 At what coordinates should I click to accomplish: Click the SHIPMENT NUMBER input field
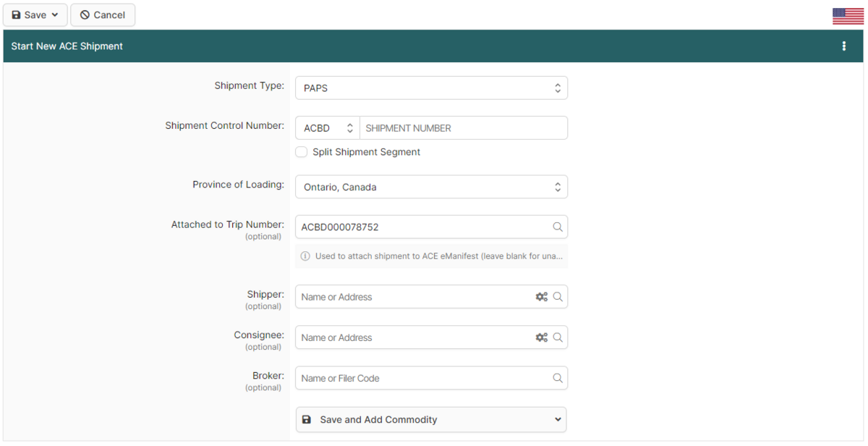coord(463,128)
